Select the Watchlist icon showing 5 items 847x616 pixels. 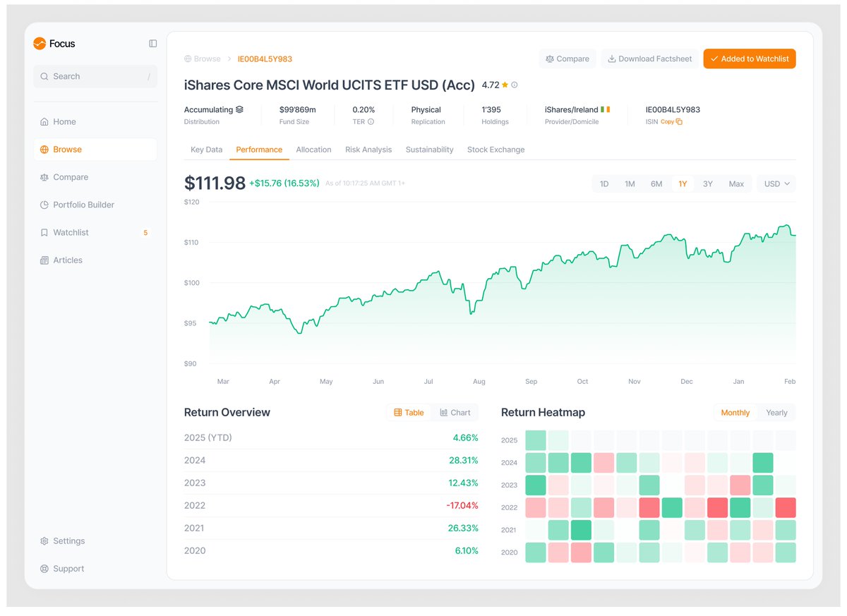pos(45,232)
